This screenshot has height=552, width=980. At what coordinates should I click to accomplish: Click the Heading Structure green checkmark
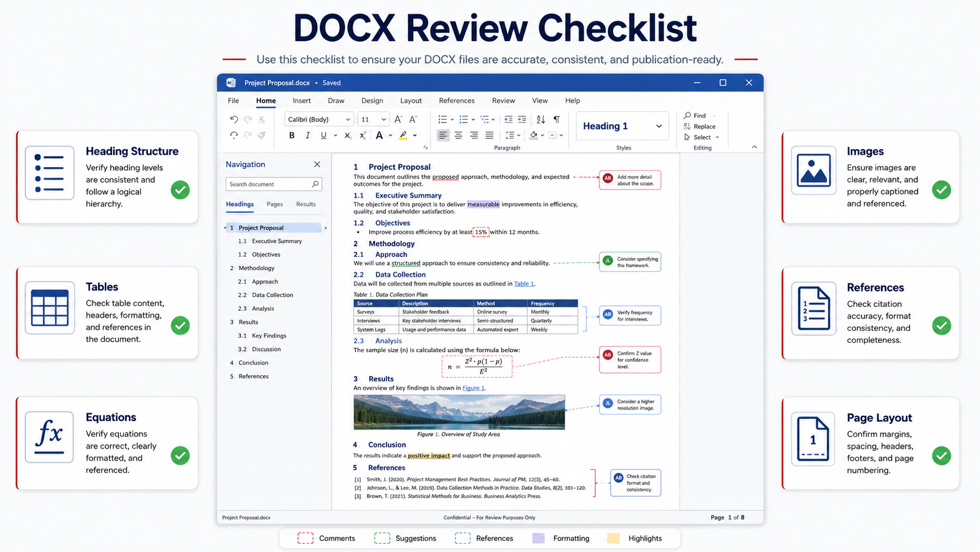coord(181,190)
